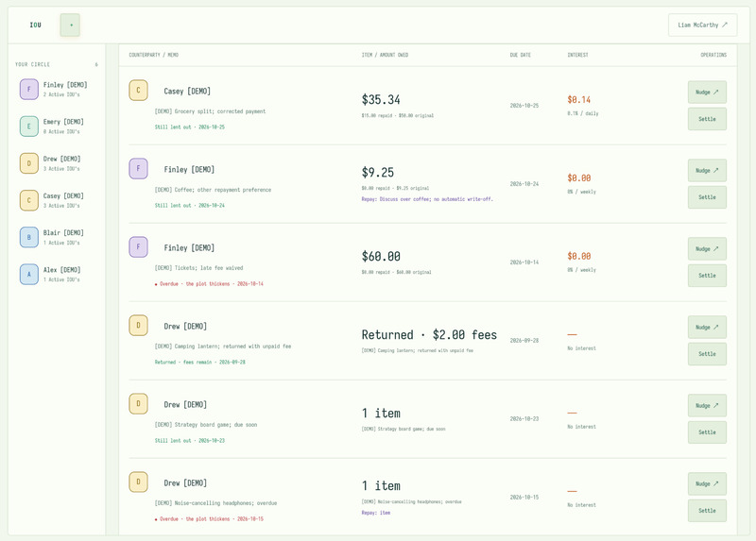The height and width of the screenshot is (541, 756).
Task: Click 'Overdue · the plot thickens · 2026-10-14' status
Action: click(209, 284)
